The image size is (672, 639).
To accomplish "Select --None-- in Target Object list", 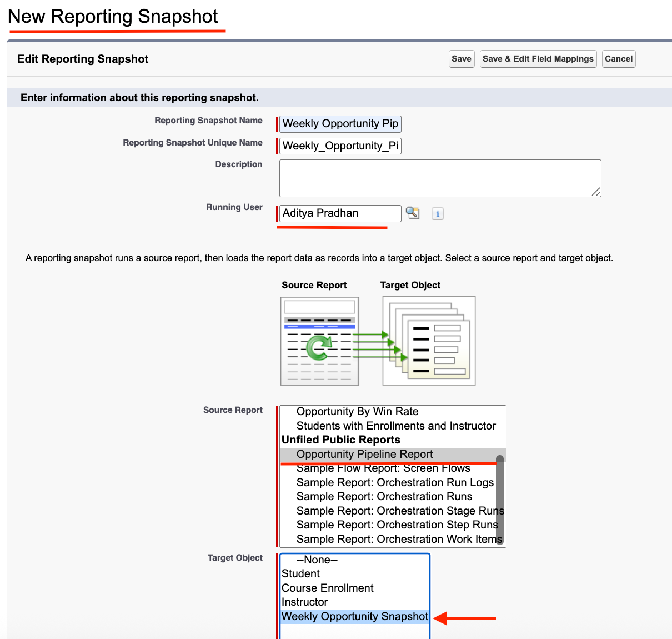I will (317, 560).
